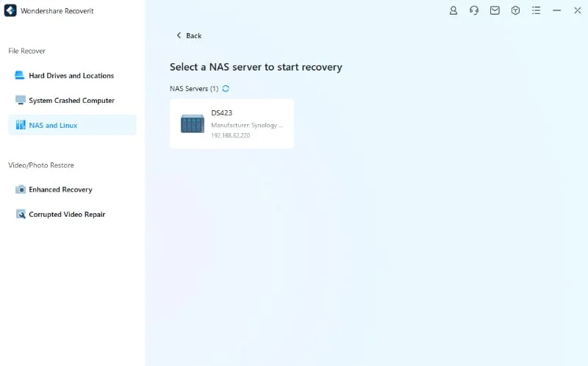Viewport: 588px width, 366px height.
Task: Click the hexagon box icon
Action: click(x=515, y=10)
